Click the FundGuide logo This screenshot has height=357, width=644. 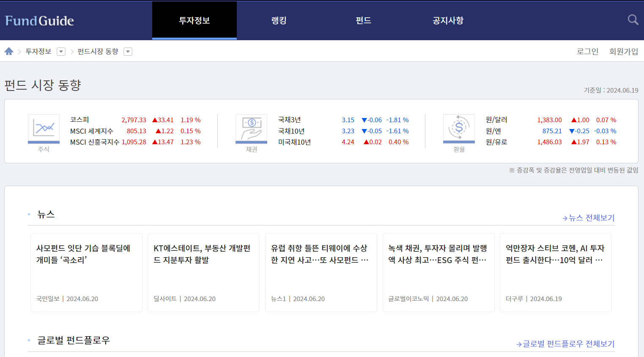(39, 20)
